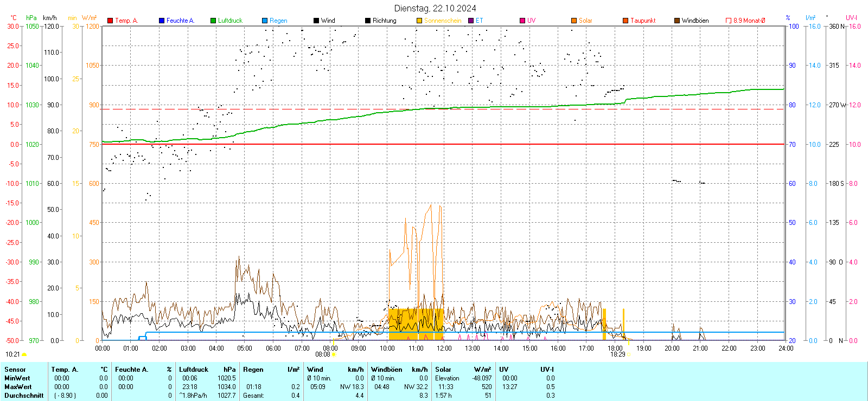
Task: Click the blue Feuchte A. legend square
Action: (162, 21)
